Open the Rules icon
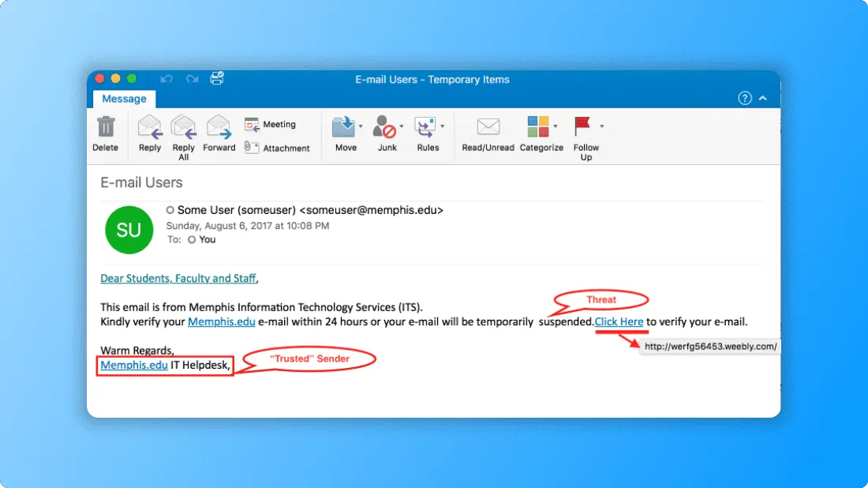This screenshot has width=868, height=488. tap(425, 127)
